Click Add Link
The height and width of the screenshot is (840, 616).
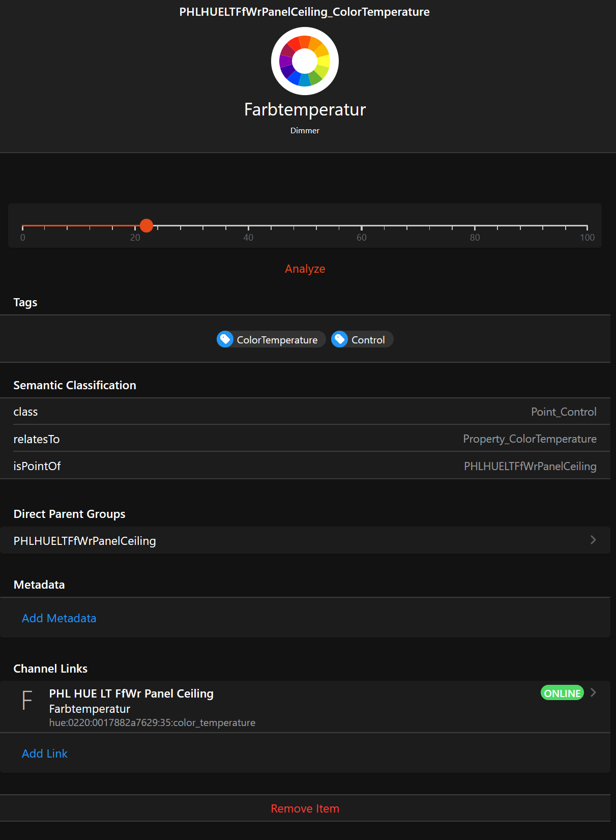45,754
